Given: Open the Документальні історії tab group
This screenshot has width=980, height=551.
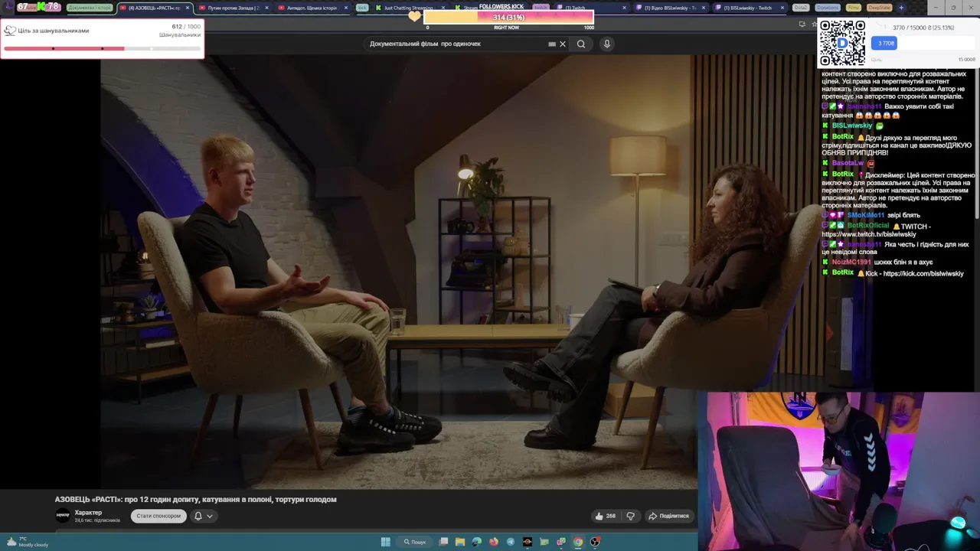Looking at the screenshot, I should 90,8.
